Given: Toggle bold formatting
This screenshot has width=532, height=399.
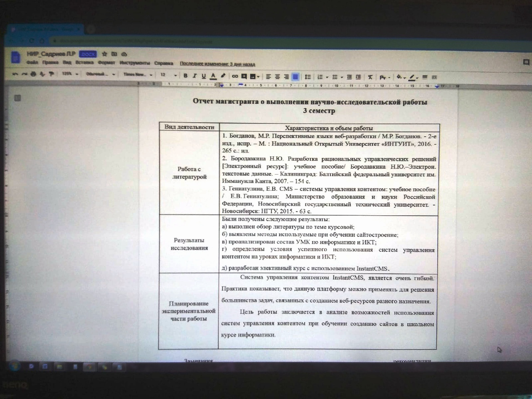Looking at the screenshot, I should coord(185,76).
